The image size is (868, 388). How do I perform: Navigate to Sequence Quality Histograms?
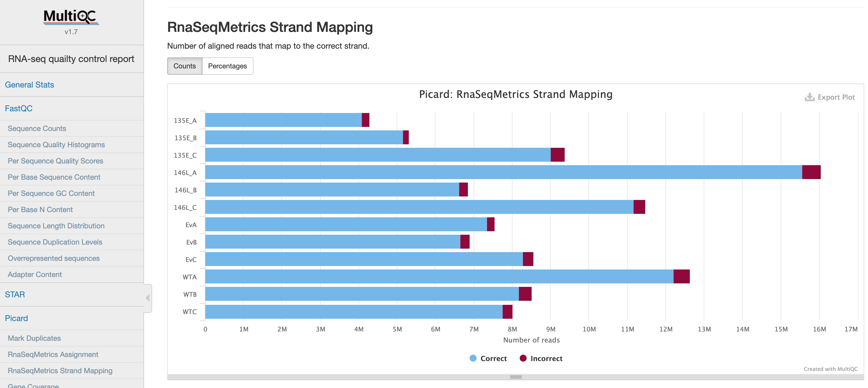point(56,145)
